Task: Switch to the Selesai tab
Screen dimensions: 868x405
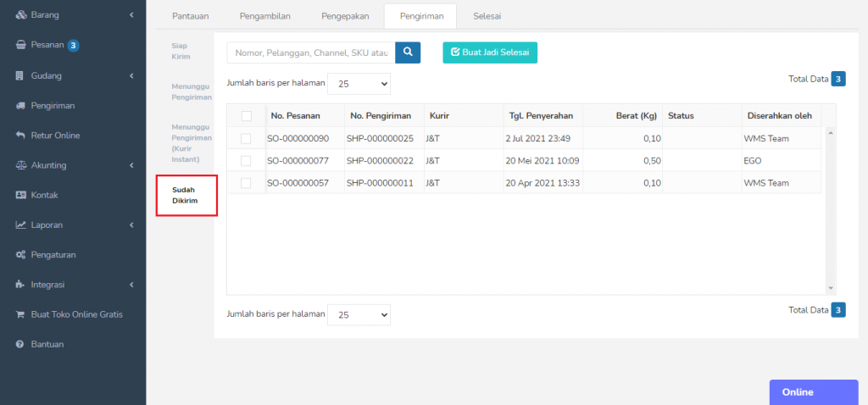Action: pos(487,16)
